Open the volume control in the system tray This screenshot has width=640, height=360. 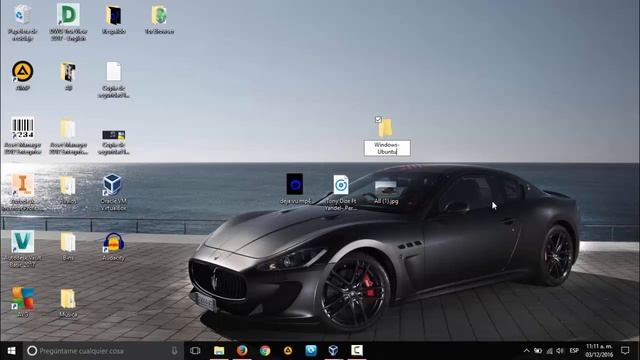tap(560, 351)
